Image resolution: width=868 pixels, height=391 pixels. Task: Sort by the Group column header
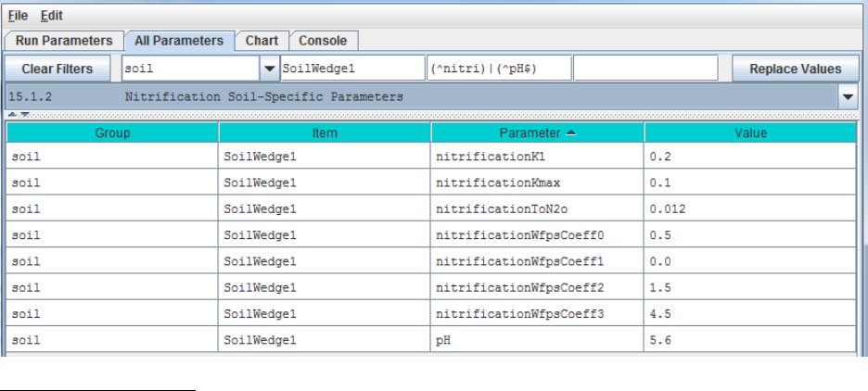tap(112, 133)
